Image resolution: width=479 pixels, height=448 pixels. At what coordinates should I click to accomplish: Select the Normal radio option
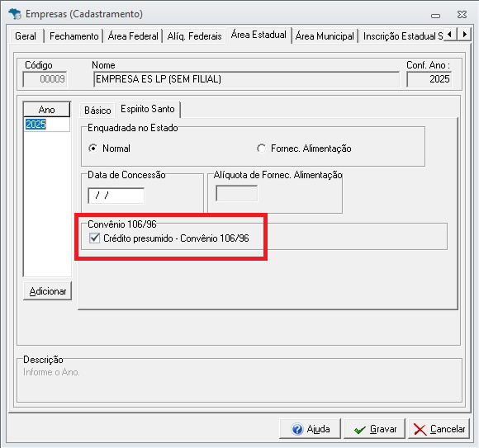[92, 149]
